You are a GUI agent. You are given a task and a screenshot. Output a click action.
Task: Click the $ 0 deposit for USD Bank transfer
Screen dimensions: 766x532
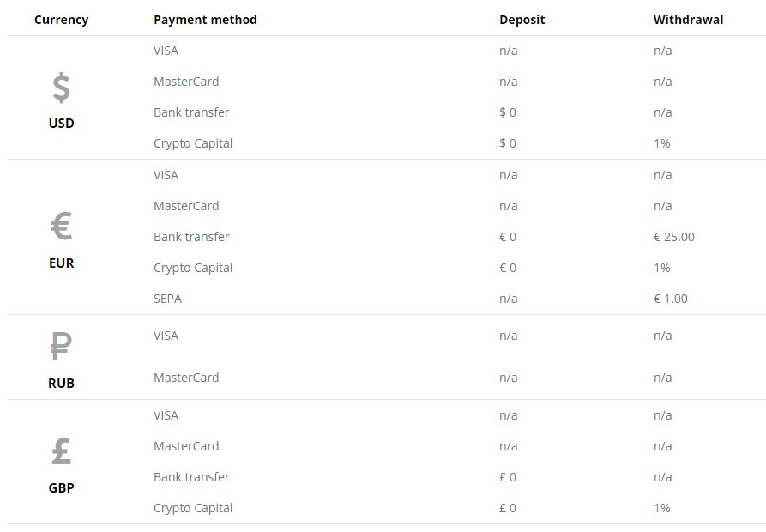[508, 113]
